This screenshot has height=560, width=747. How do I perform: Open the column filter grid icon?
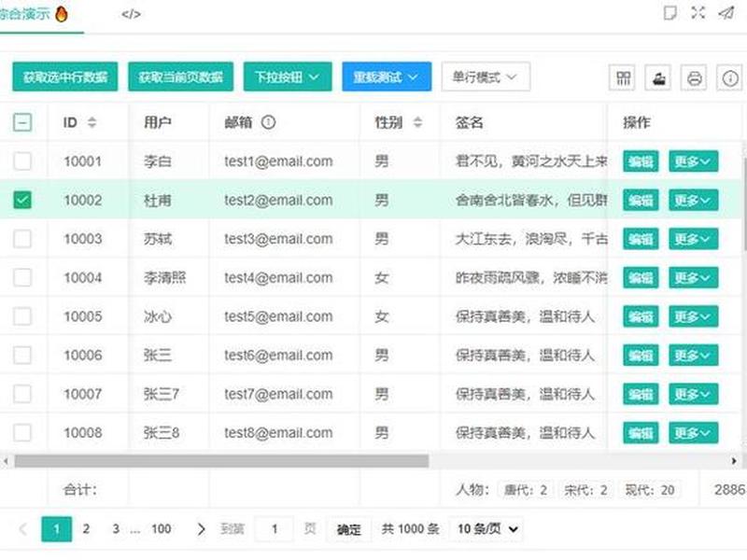click(x=622, y=77)
